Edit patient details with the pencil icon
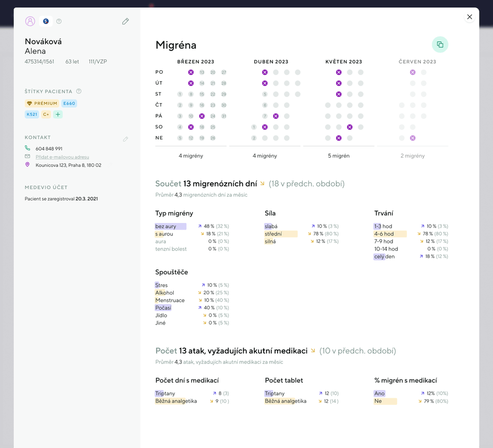The height and width of the screenshot is (448, 493). [x=125, y=21]
